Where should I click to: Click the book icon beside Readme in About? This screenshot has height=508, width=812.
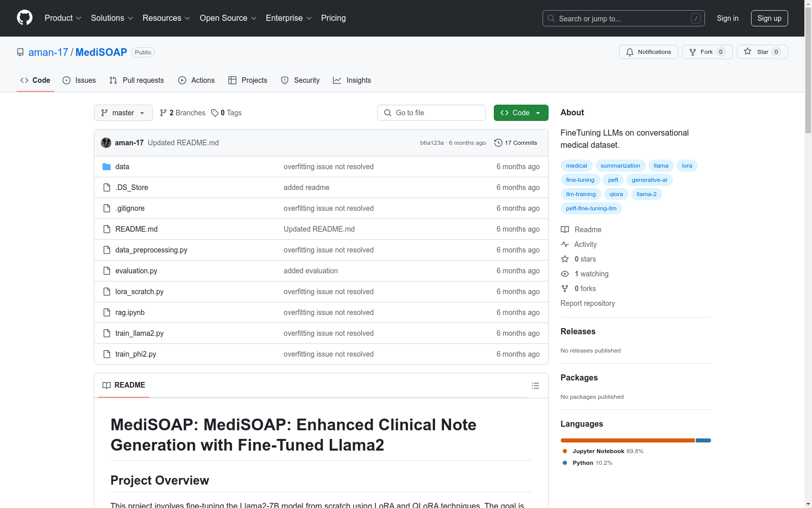565,230
